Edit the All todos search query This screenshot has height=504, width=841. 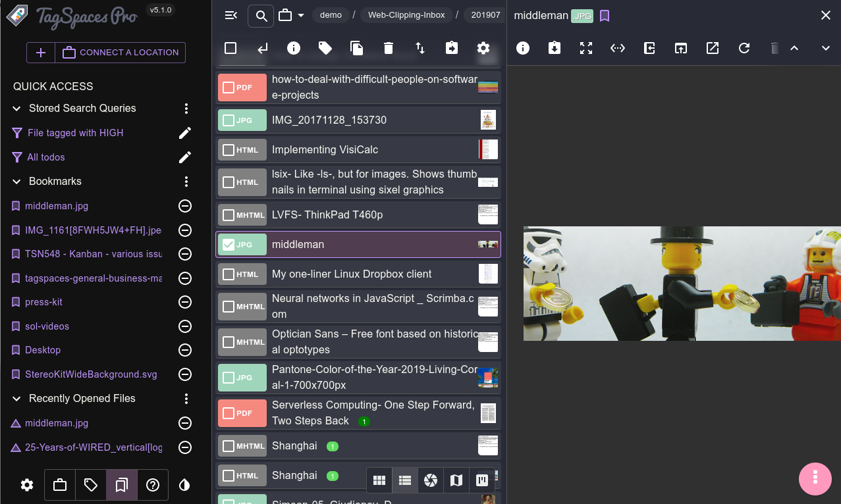tap(185, 157)
